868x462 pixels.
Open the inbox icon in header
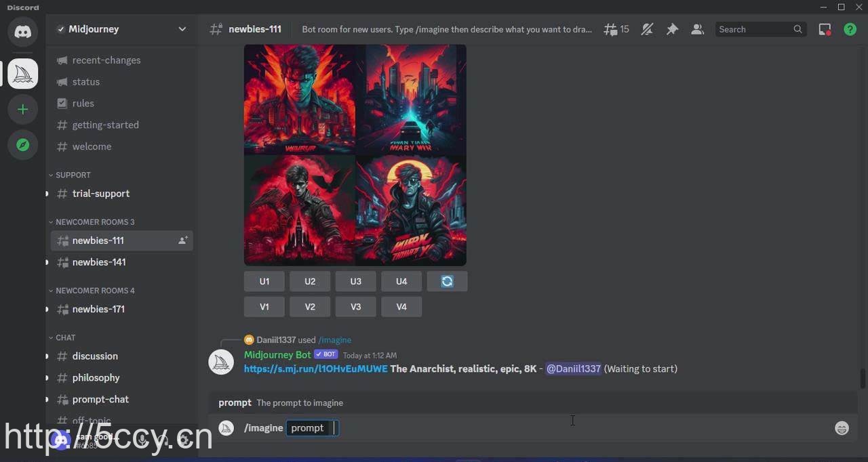(x=825, y=29)
